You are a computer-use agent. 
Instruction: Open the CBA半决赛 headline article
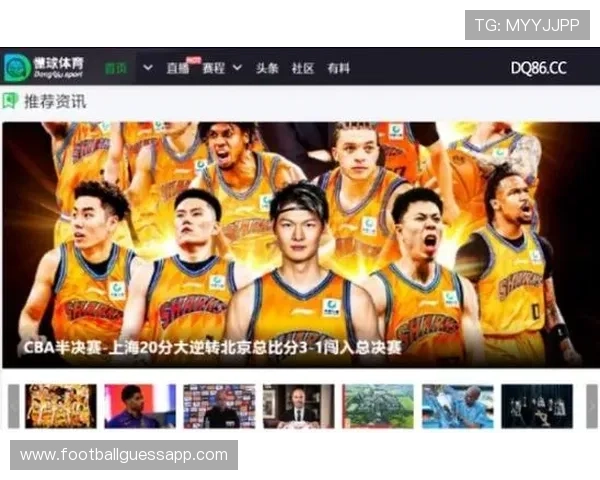(212, 348)
